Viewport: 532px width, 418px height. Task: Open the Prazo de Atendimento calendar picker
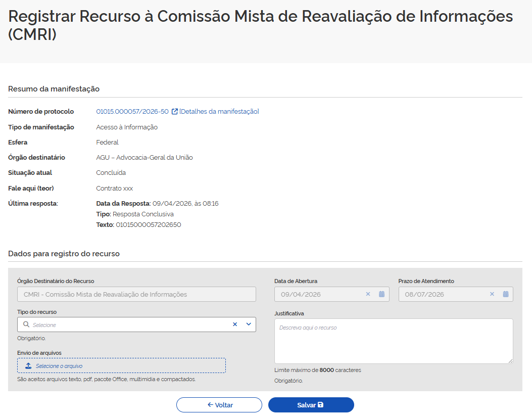point(506,294)
